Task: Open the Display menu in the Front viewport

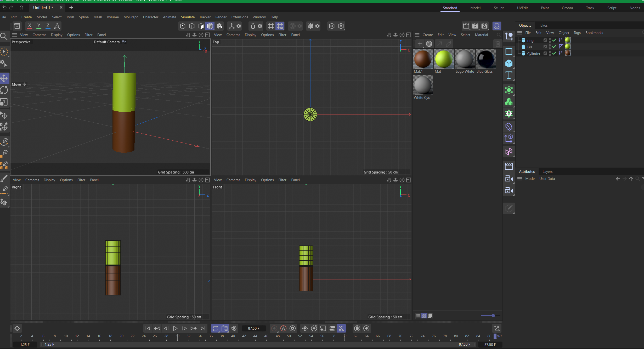Action: [250, 180]
